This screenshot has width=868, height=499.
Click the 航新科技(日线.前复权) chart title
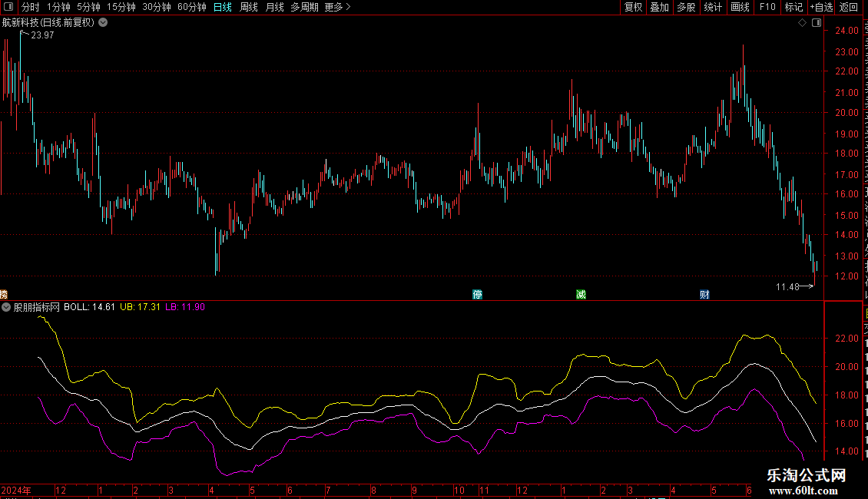coord(48,23)
